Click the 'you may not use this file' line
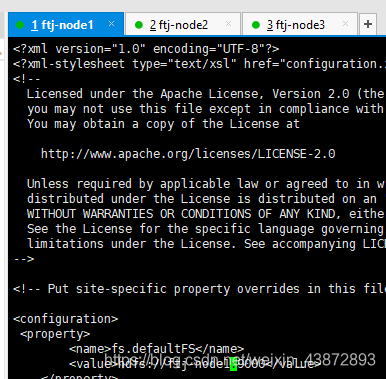The width and height of the screenshot is (386, 379). pyautogui.click(x=206, y=109)
